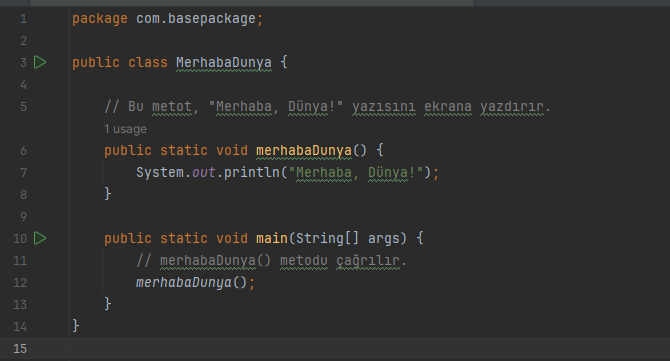
Task: Click the 'println' call on line 7
Action: point(252,173)
